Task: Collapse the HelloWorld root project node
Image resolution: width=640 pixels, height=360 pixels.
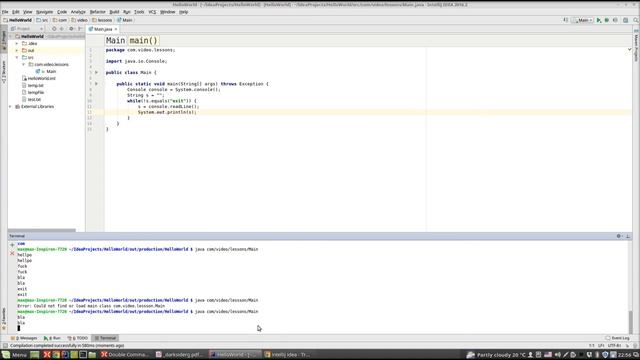Action: (x=11, y=36)
